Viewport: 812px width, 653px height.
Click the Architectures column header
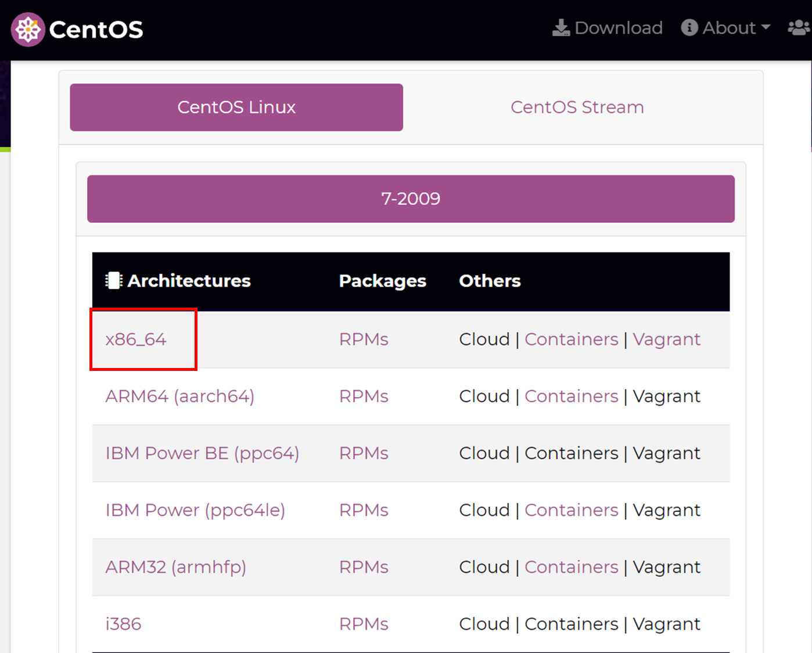point(189,281)
